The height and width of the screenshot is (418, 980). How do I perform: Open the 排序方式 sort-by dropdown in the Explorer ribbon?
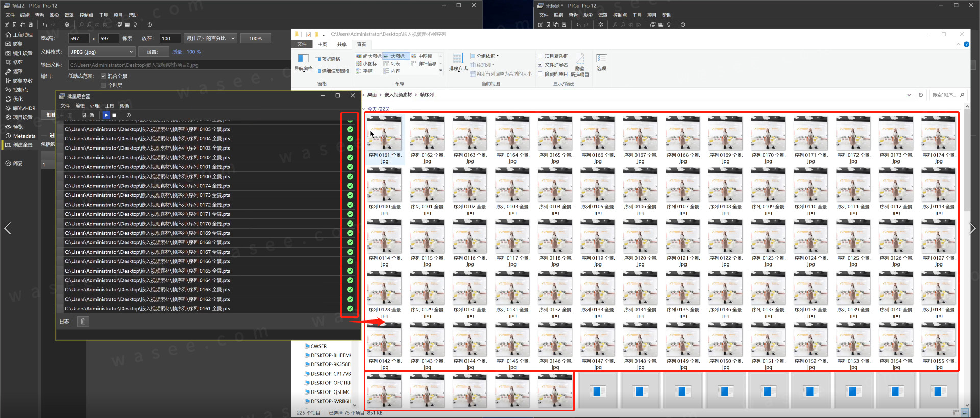tap(458, 62)
